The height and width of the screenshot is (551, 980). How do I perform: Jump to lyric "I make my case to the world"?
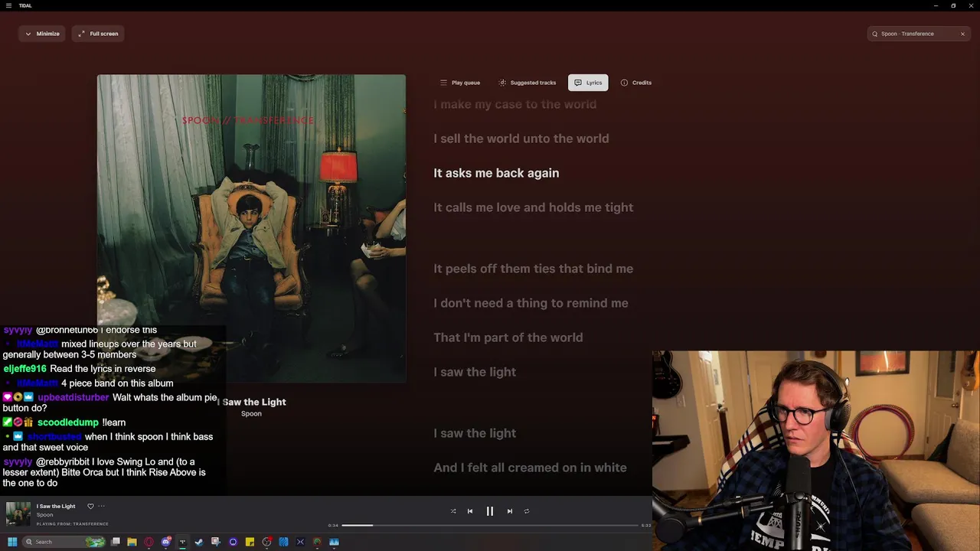click(x=514, y=104)
